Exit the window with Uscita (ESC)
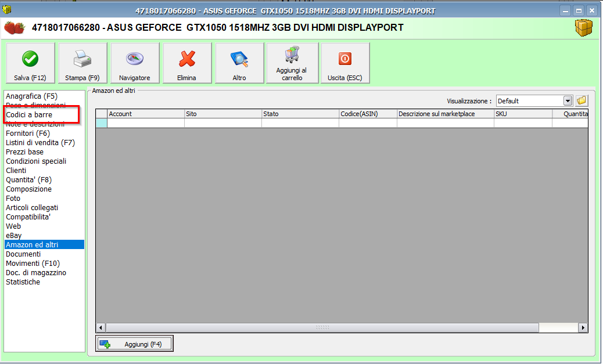 point(345,63)
